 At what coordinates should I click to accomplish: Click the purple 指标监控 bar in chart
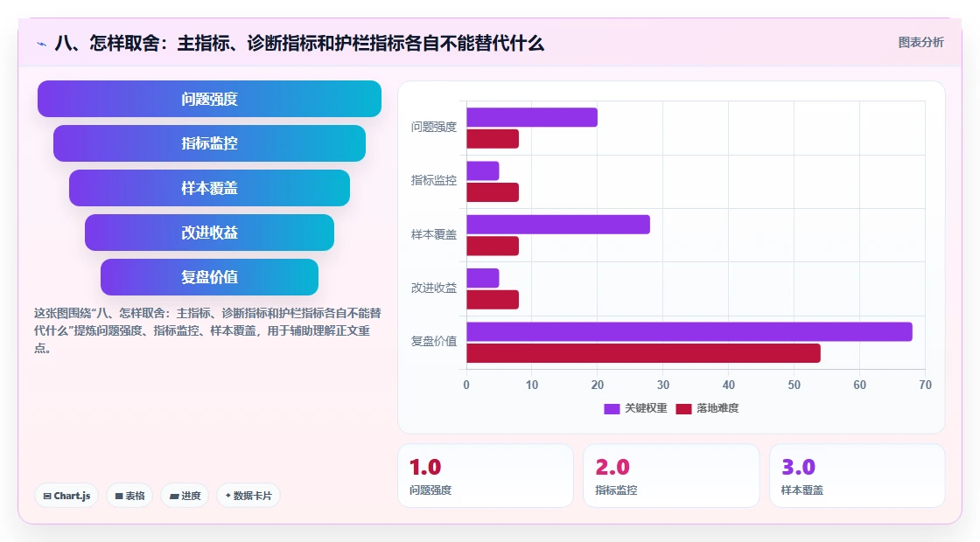482,171
